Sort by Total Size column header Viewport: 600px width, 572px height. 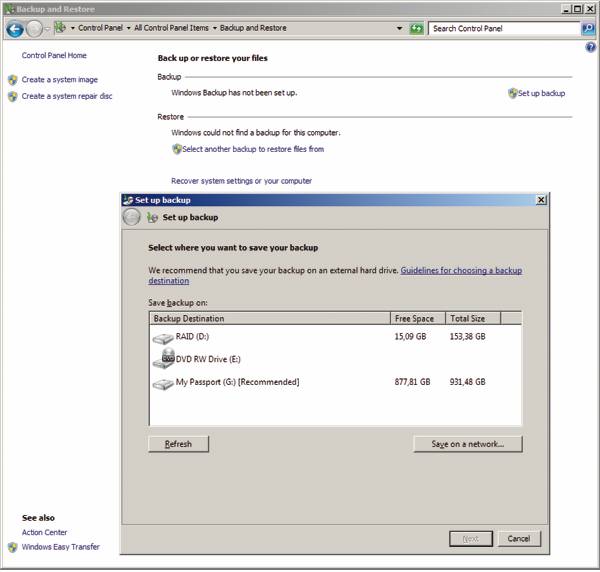pos(473,318)
